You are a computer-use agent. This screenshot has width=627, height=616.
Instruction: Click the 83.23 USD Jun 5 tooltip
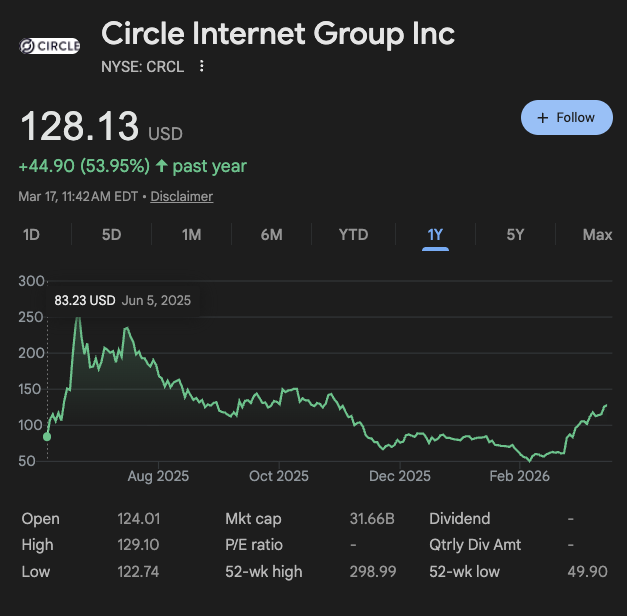pos(122,300)
